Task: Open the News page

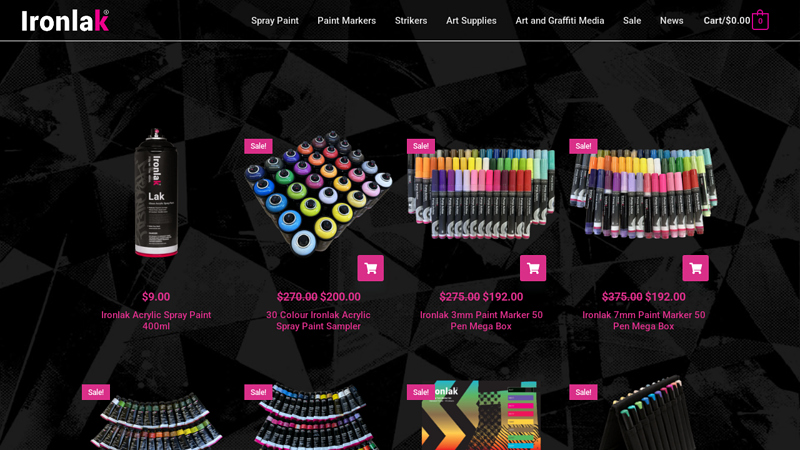Action: click(671, 20)
